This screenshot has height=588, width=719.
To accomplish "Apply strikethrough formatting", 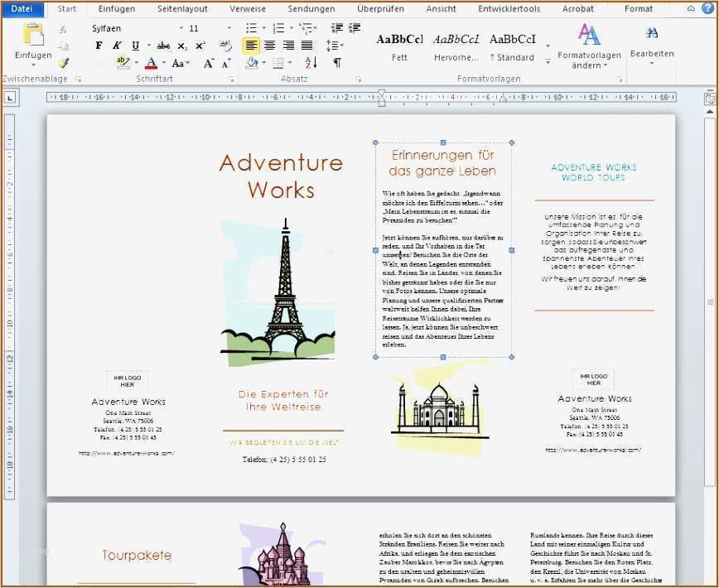I will pos(163,46).
